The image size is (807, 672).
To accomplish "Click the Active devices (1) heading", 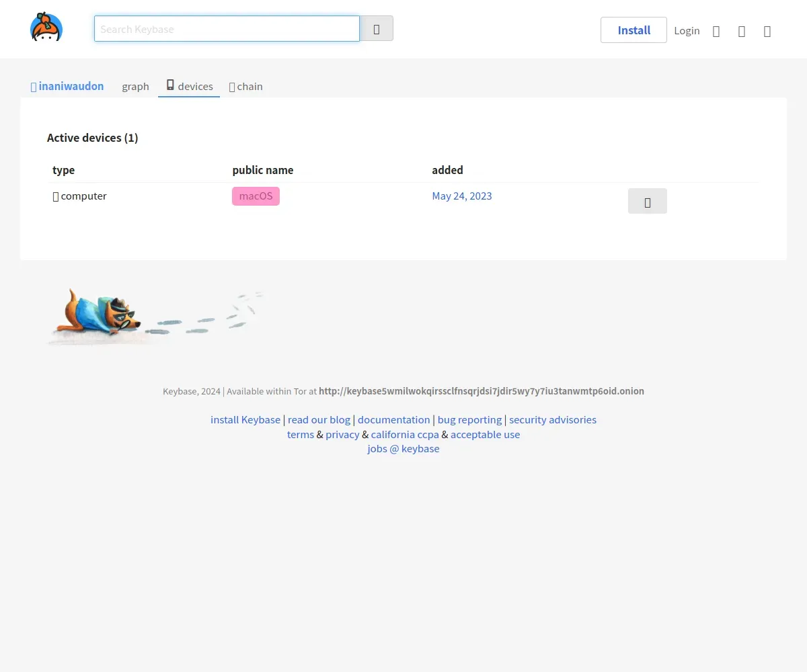I will point(93,138).
